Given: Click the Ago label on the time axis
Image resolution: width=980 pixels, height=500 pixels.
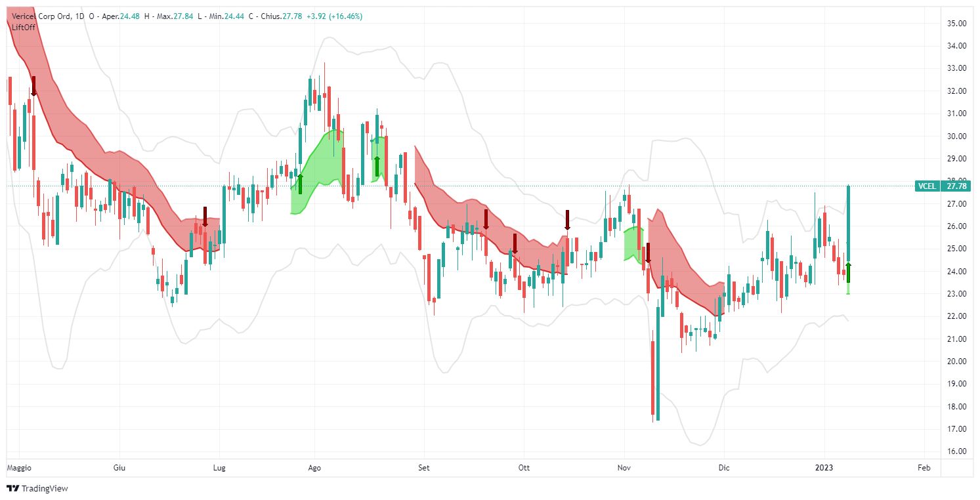Looking at the screenshot, I should tap(314, 468).
